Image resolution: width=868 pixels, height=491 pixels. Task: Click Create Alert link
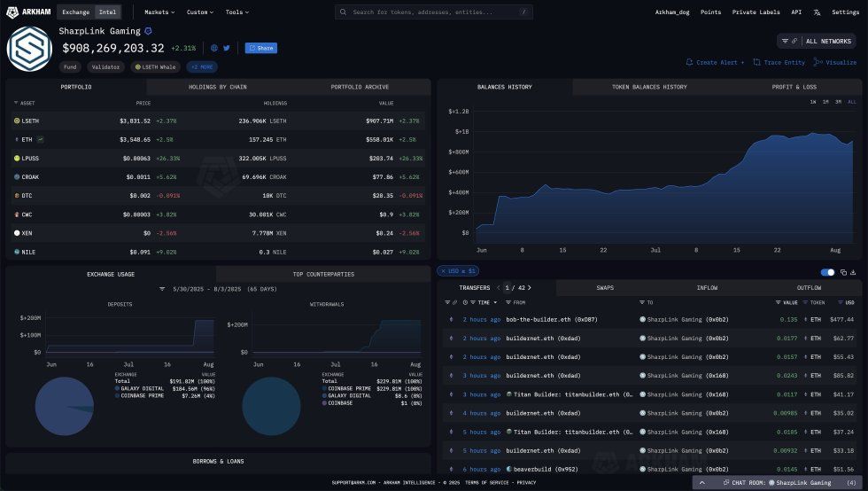pyautogui.click(x=715, y=63)
